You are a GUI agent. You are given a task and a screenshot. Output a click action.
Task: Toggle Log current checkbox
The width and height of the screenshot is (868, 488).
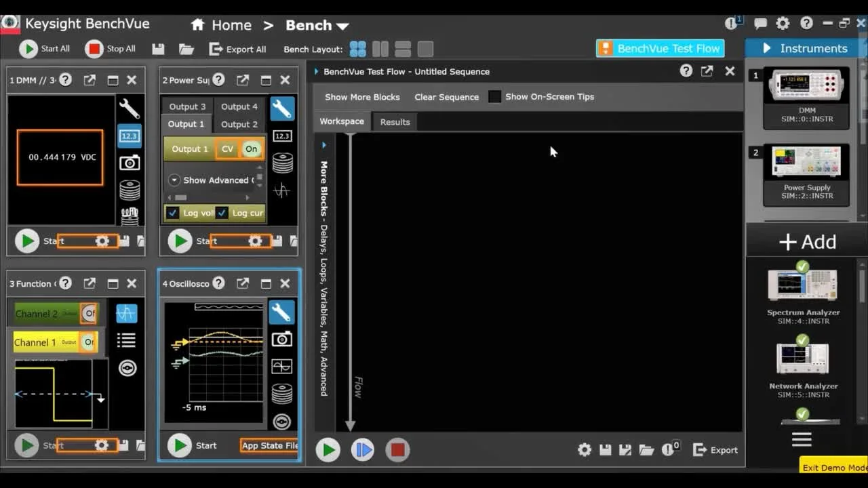click(222, 213)
